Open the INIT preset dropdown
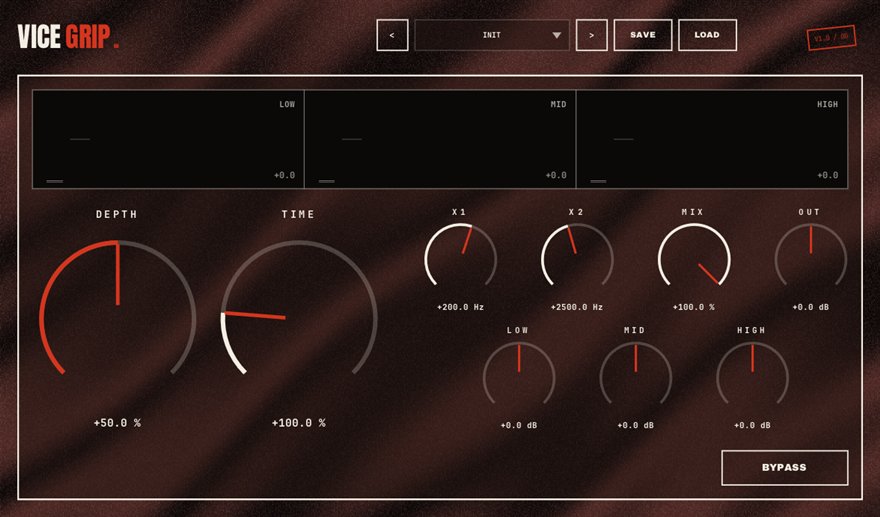The image size is (880, 517). (x=492, y=35)
